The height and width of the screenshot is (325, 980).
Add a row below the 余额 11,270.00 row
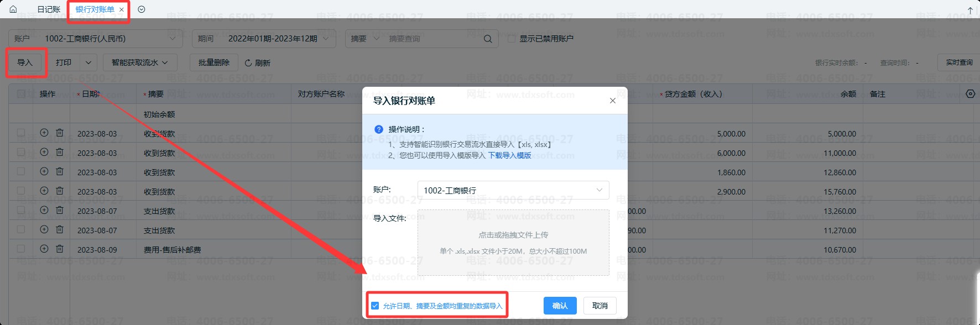pos(44,229)
